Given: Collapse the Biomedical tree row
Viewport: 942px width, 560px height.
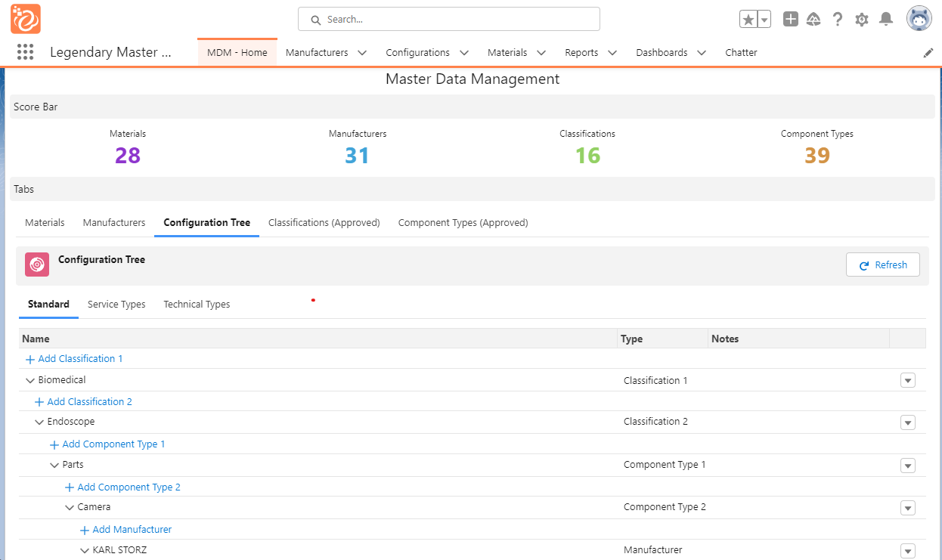Looking at the screenshot, I should click(x=30, y=380).
